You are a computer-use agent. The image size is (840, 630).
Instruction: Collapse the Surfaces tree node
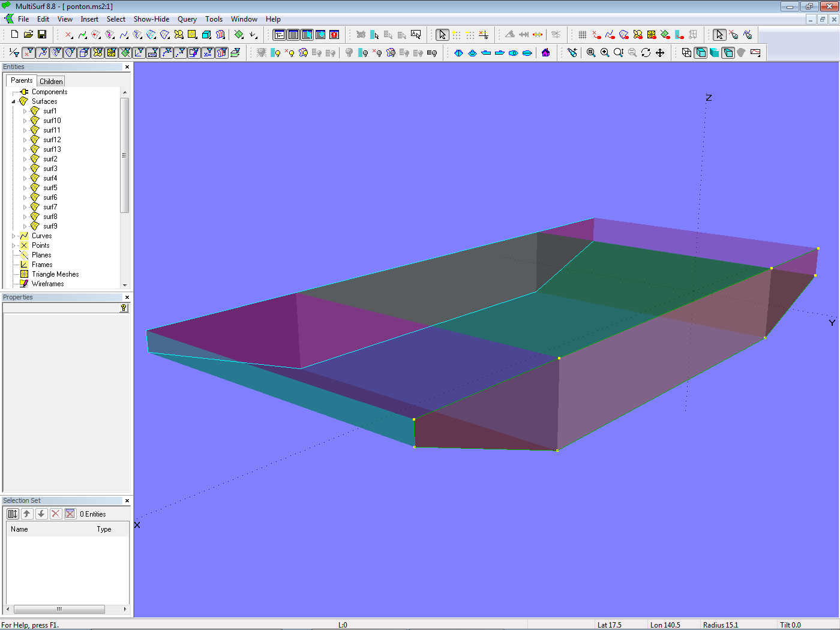(14, 101)
